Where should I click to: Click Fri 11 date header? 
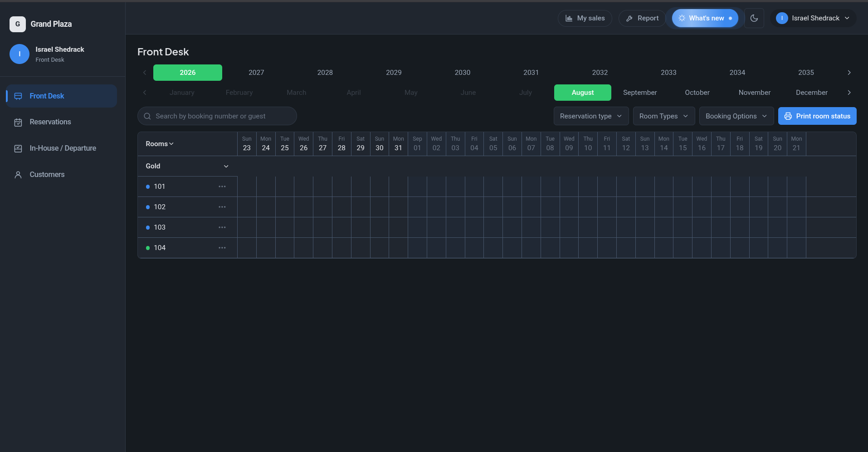click(607, 144)
